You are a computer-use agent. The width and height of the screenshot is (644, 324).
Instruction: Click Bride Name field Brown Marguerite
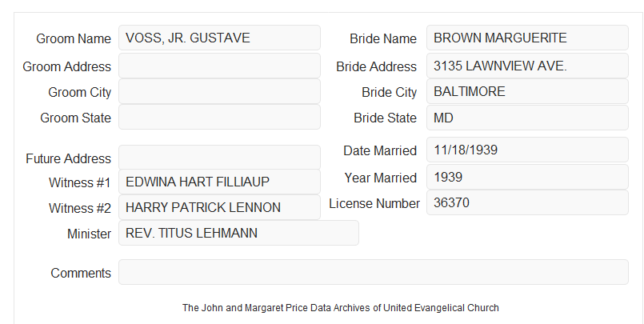coord(527,38)
